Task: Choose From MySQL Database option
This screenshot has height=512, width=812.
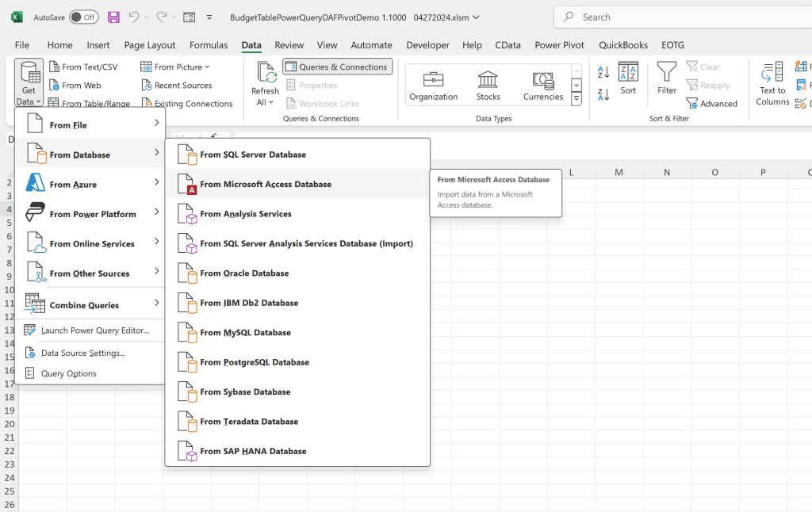Action: pyautogui.click(x=245, y=333)
